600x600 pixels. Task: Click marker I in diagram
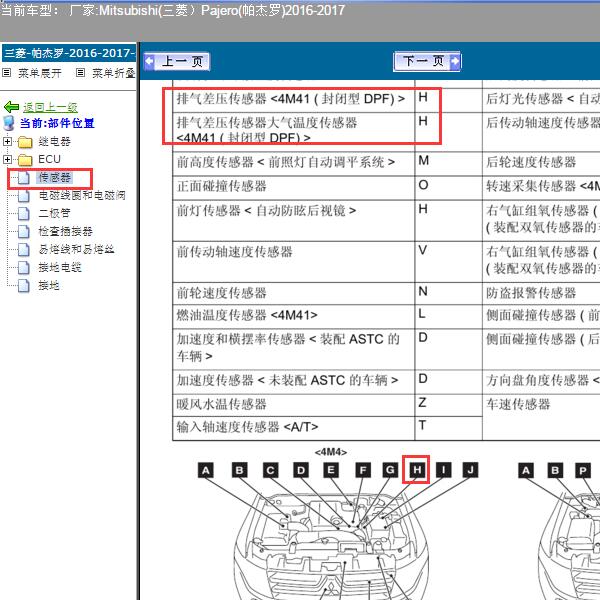tap(443, 470)
